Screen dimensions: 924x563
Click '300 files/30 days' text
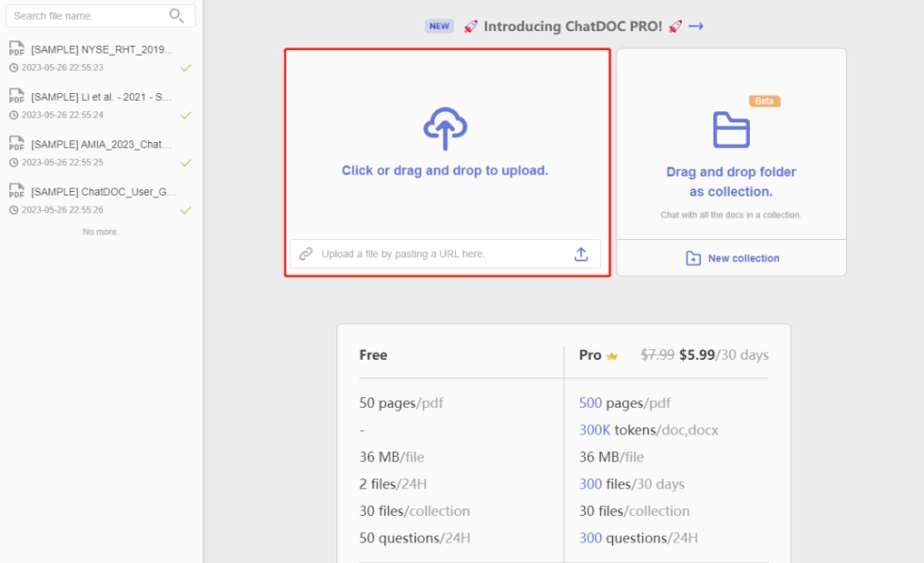tap(632, 484)
